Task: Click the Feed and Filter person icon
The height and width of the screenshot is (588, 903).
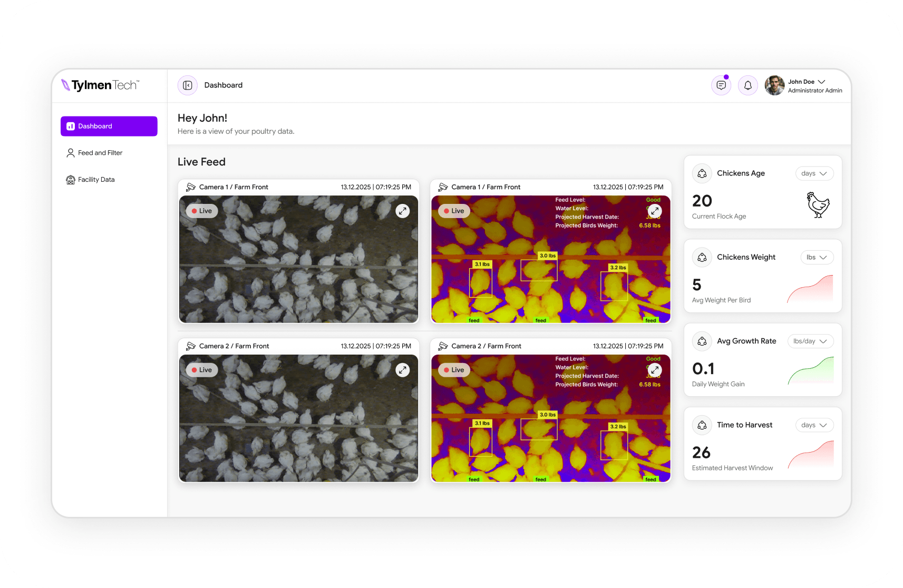Action: pos(71,153)
